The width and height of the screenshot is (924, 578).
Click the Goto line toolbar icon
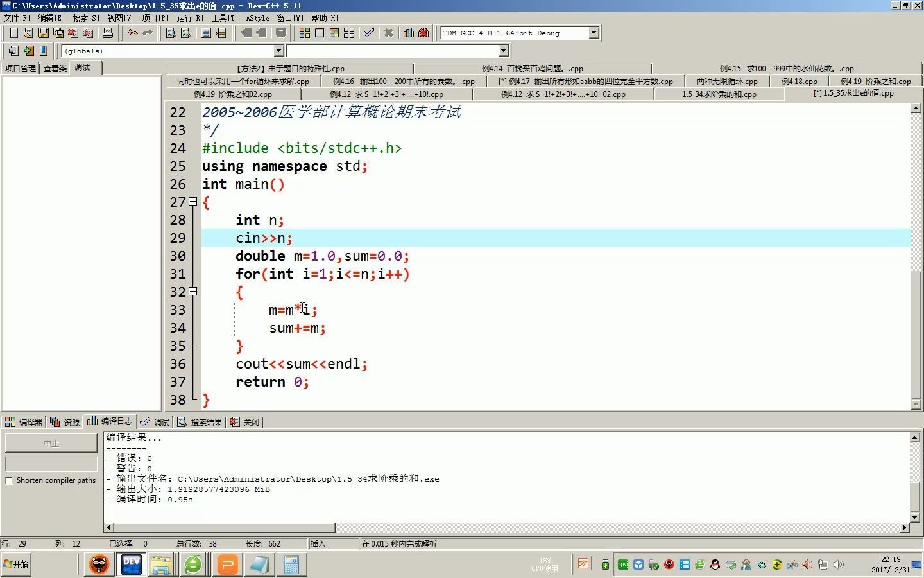tap(221, 33)
